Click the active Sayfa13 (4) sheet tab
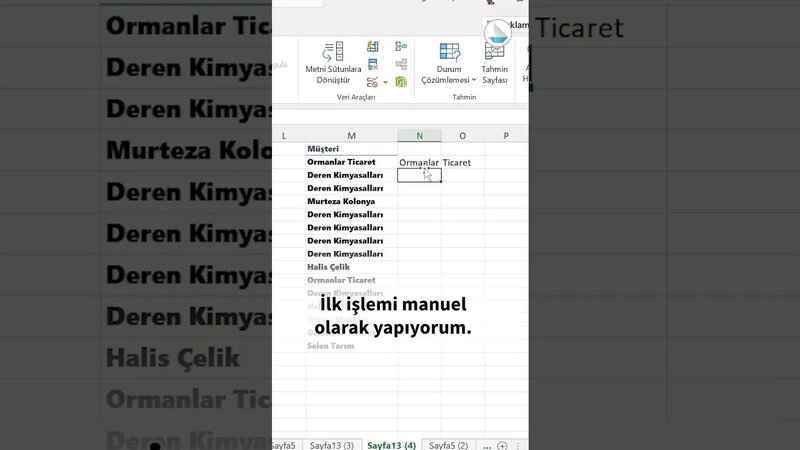The image size is (800, 450). click(391, 445)
